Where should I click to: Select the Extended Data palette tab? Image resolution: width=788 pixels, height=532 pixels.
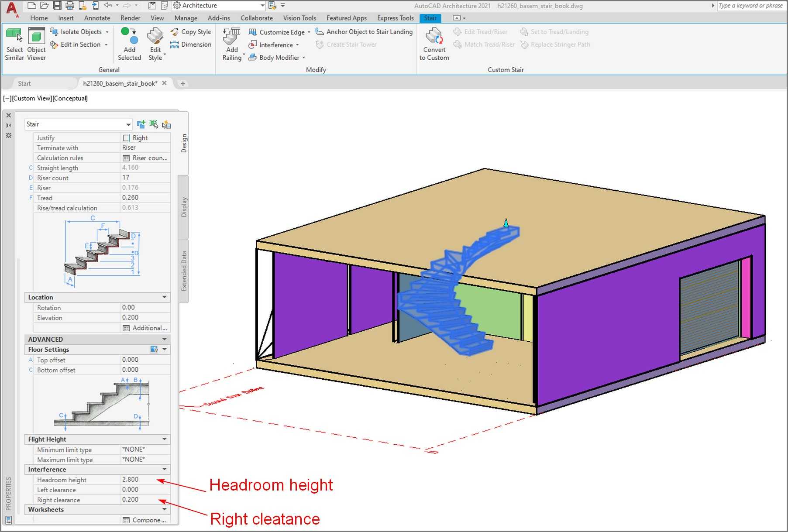pos(184,271)
